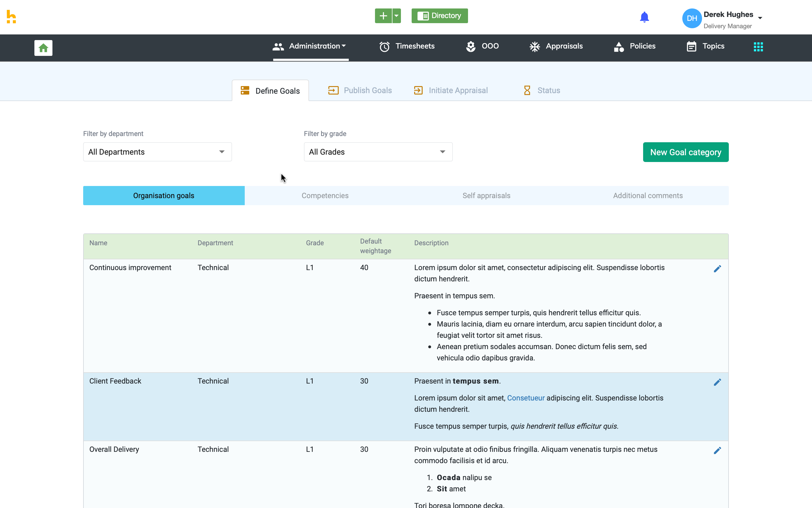Click New Goal category button
Viewport: 812px width, 508px height.
click(x=685, y=152)
